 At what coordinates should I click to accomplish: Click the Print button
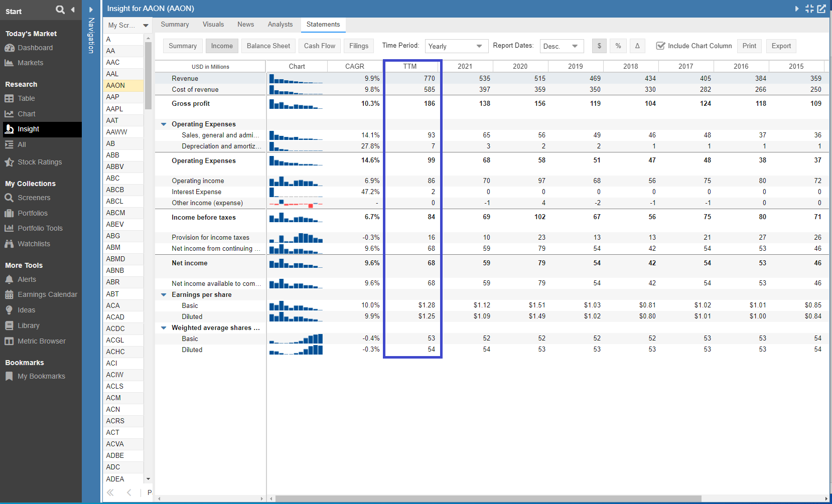tap(749, 46)
